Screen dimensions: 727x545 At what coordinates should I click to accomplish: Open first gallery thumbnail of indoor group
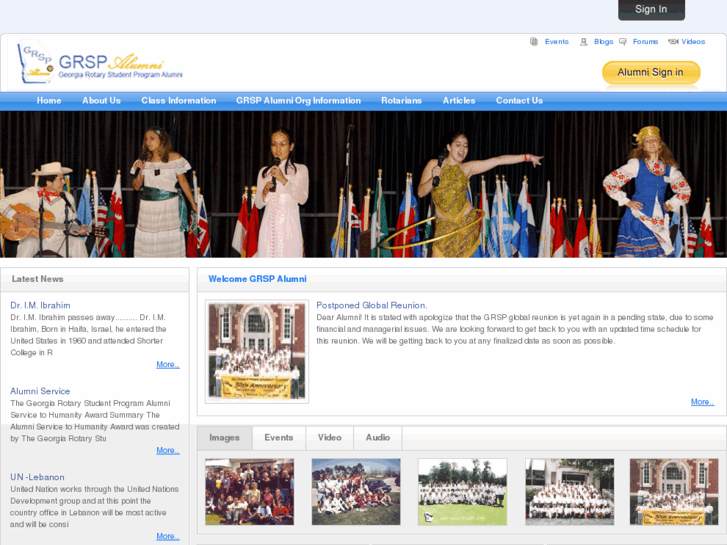[249, 492]
